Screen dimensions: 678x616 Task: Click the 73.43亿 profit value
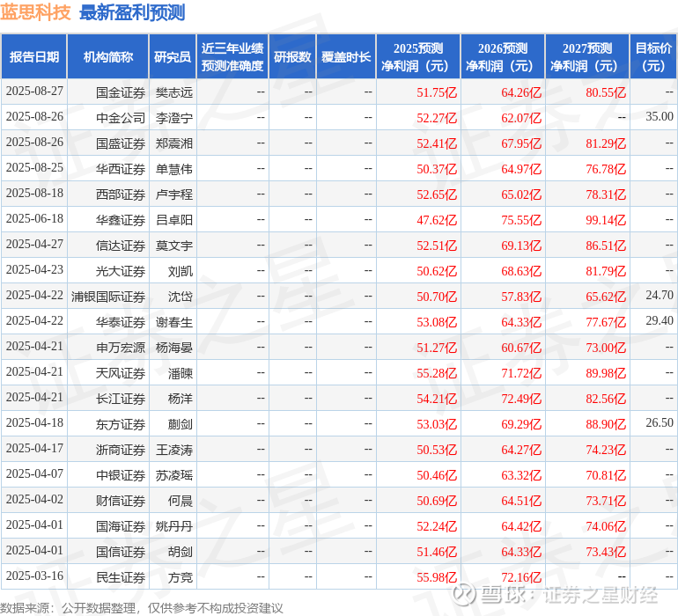click(606, 552)
